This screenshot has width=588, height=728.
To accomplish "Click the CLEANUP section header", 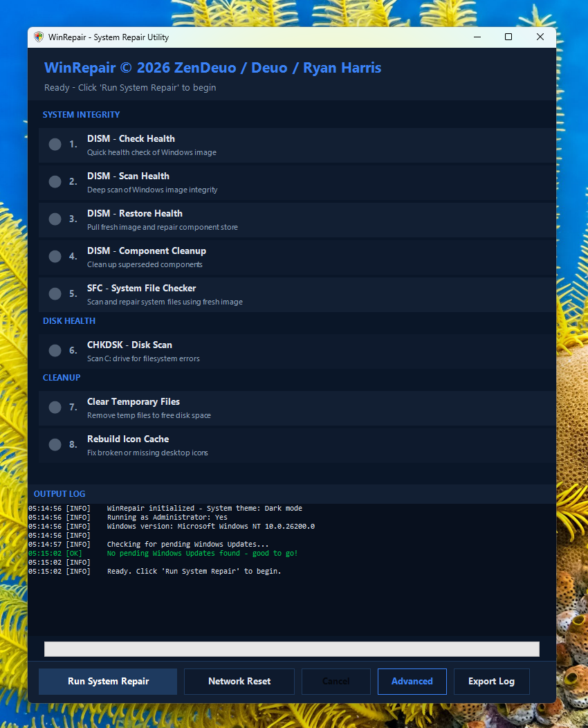I will [x=62, y=377].
